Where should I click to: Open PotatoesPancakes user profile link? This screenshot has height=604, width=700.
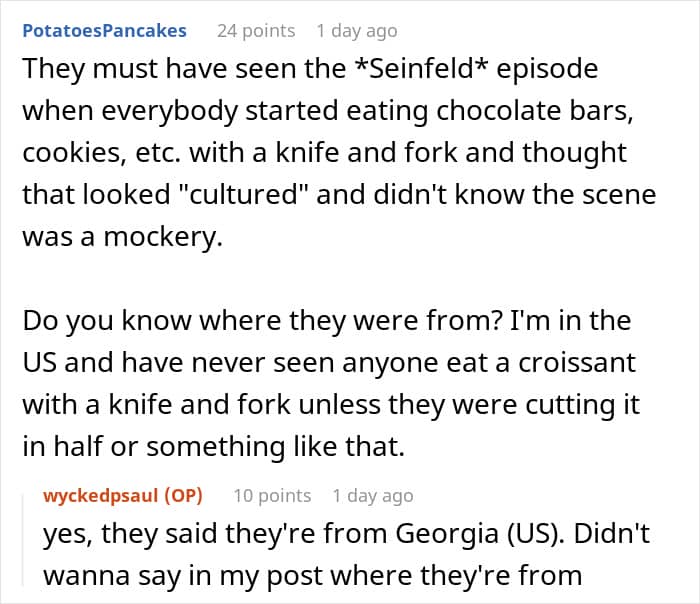tap(104, 30)
